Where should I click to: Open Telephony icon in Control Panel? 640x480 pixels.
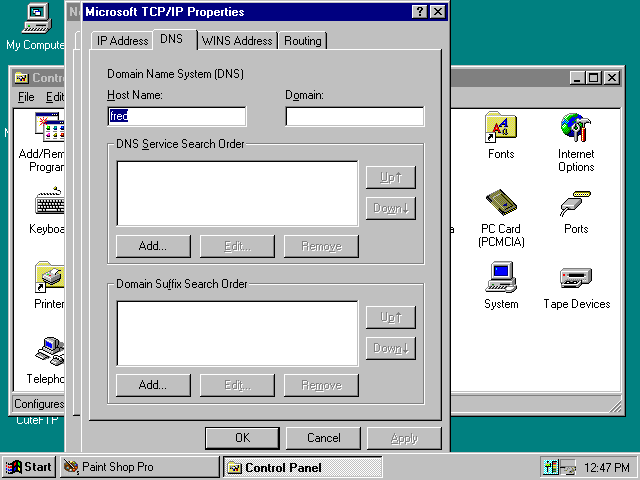pos(47,361)
